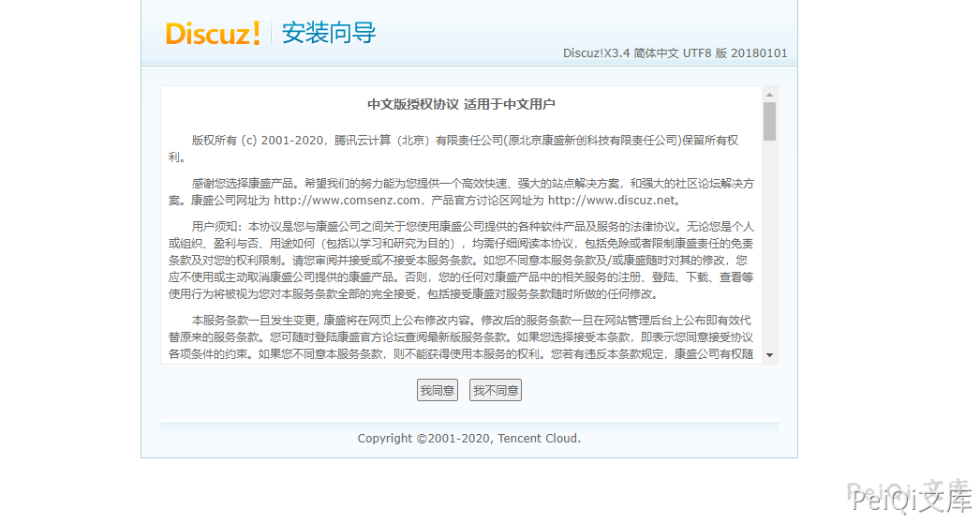Click the empty scrollbar track below the thumb

(769, 244)
